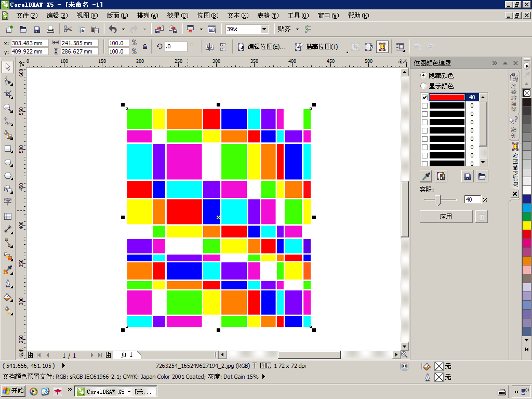
Task: Select the Polygon tool
Action: (8, 176)
